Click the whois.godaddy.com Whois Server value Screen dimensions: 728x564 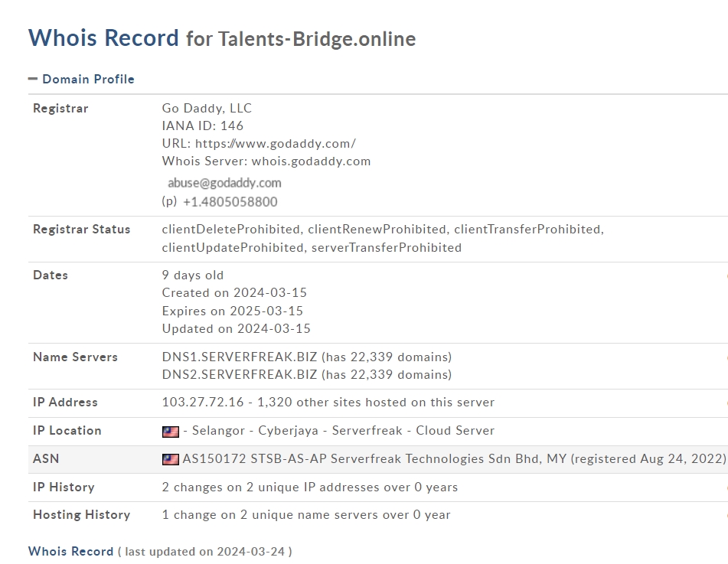click(311, 161)
